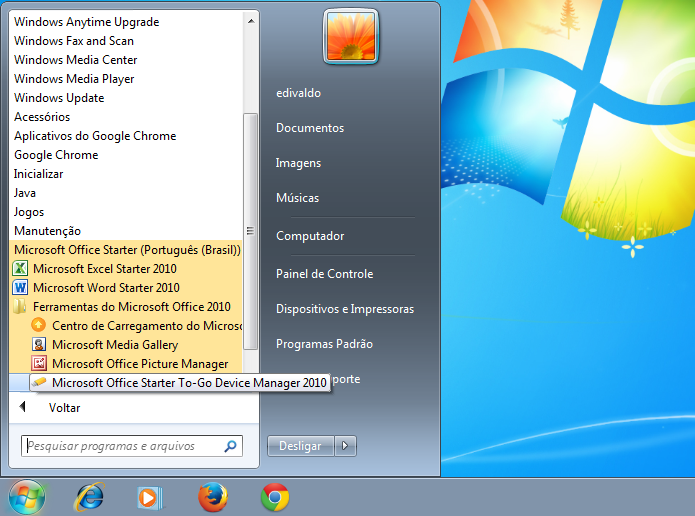Click the To-Go Device Manager USB icon
The image size is (695, 516).
[39, 382]
